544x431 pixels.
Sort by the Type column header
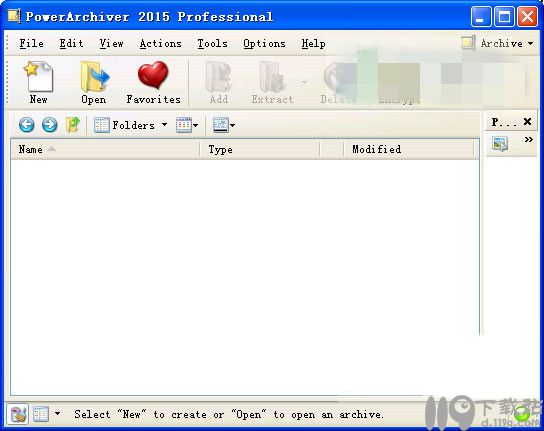[x=260, y=150]
